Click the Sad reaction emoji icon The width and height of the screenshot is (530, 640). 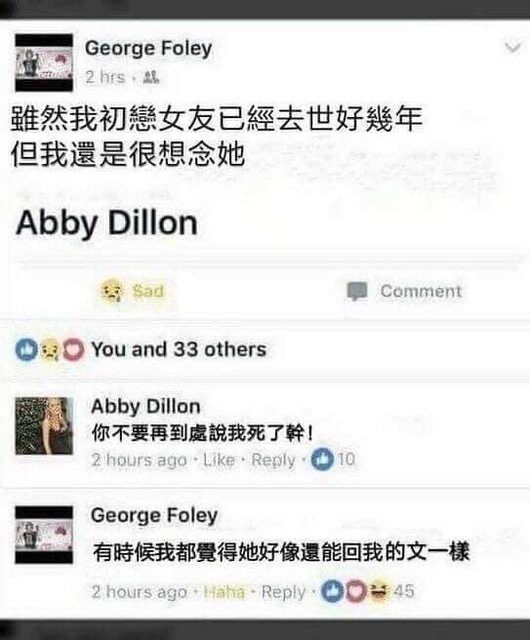pos(111,291)
